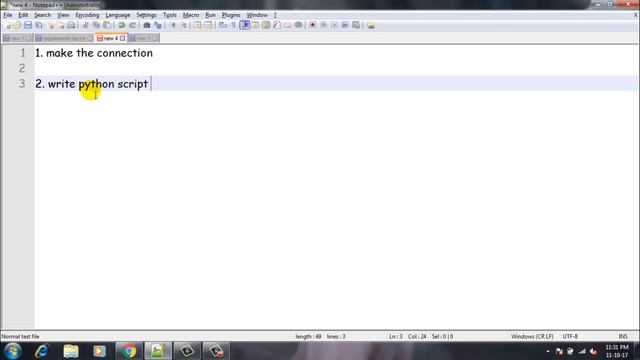Click the Close All toolbar icon
The image size is (640, 360).
[61, 25]
